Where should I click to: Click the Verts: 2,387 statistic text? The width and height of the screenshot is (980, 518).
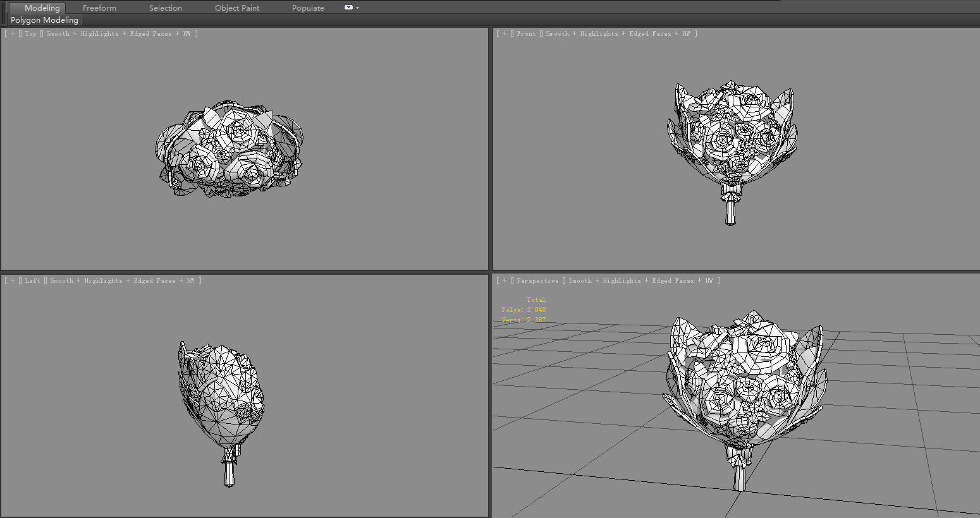524,320
